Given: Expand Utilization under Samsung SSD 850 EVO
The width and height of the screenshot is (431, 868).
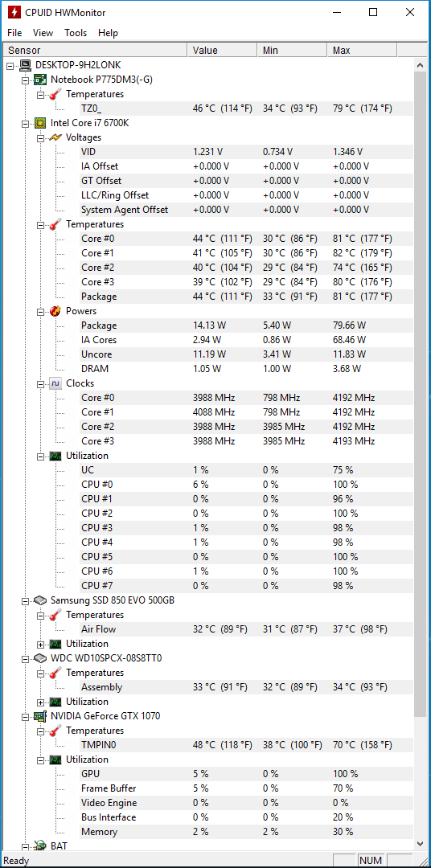Looking at the screenshot, I should tap(40, 644).
